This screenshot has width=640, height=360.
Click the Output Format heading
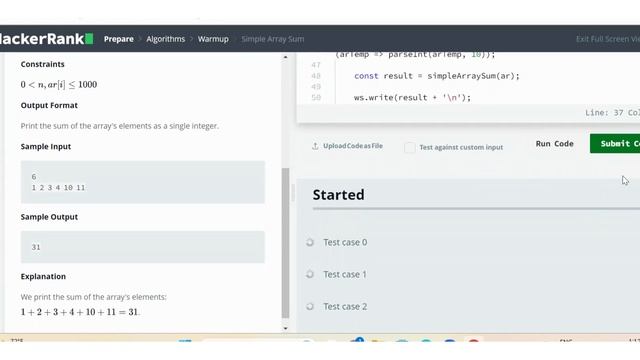(49, 105)
